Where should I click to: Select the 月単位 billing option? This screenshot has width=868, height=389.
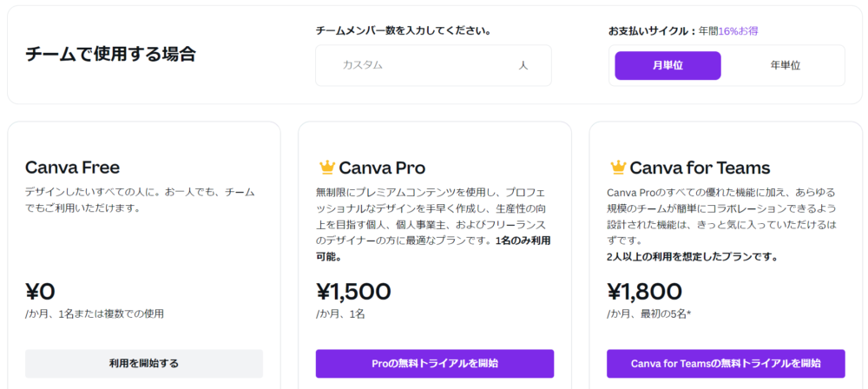tap(667, 65)
